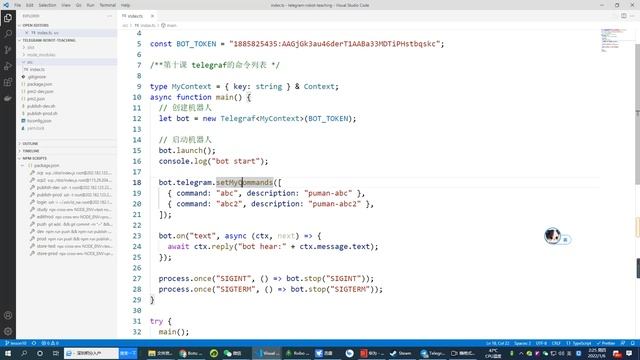The width and height of the screenshot is (640, 360).
Task: Open Windows Start menu
Action: tap(8, 353)
